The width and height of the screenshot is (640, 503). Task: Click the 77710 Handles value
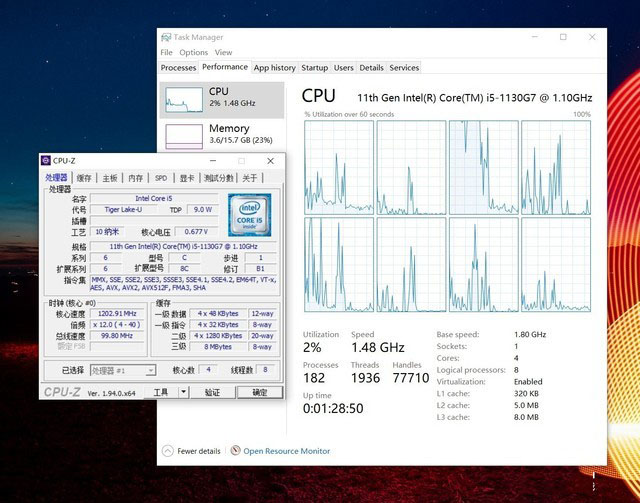(x=411, y=378)
